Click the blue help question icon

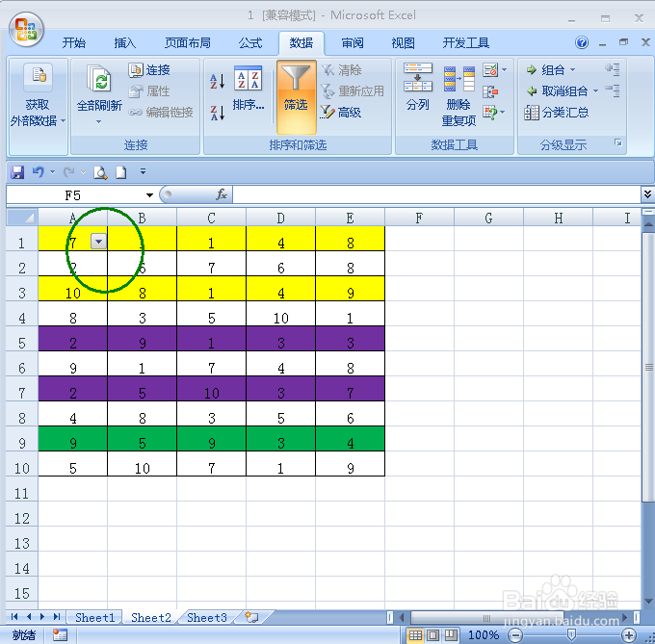(x=582, y=42)
